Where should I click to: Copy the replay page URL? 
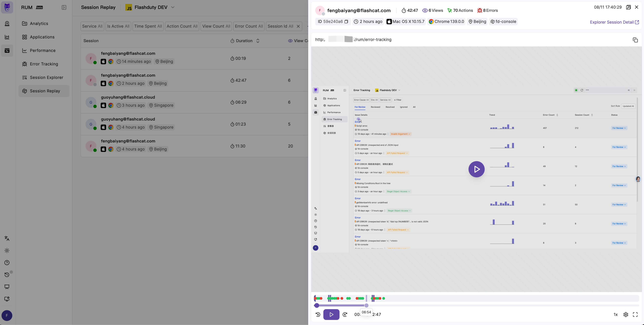point(635,40)
